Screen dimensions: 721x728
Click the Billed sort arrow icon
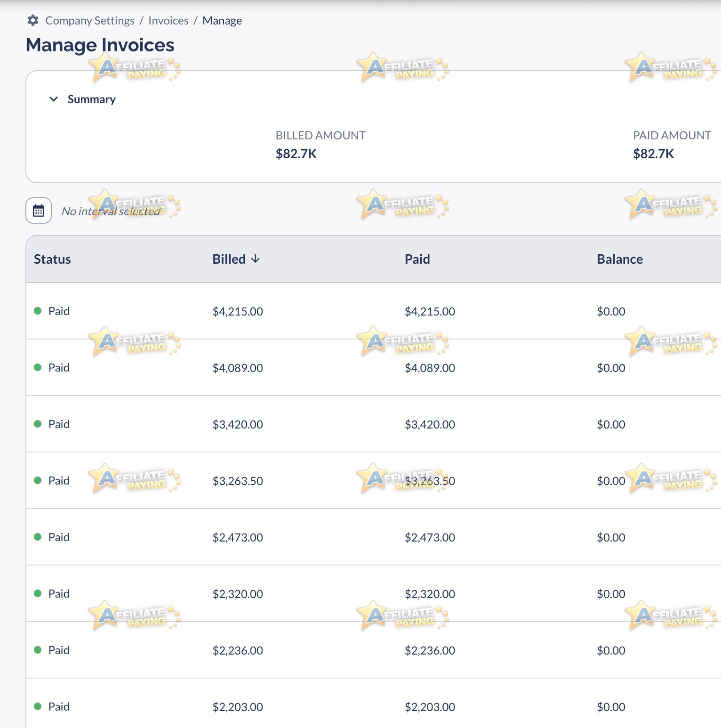[256, 259]
